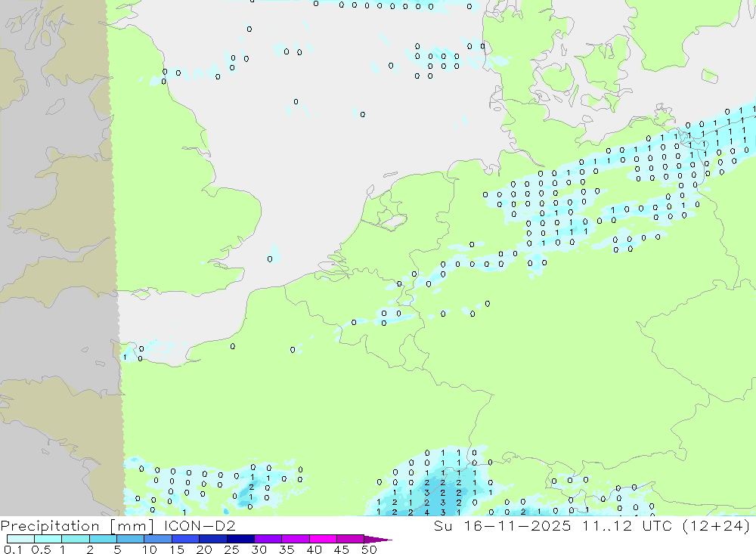Choose the 15–20 mm blue swatch
This screenshot has height=554, width=756.
point(185,539)
